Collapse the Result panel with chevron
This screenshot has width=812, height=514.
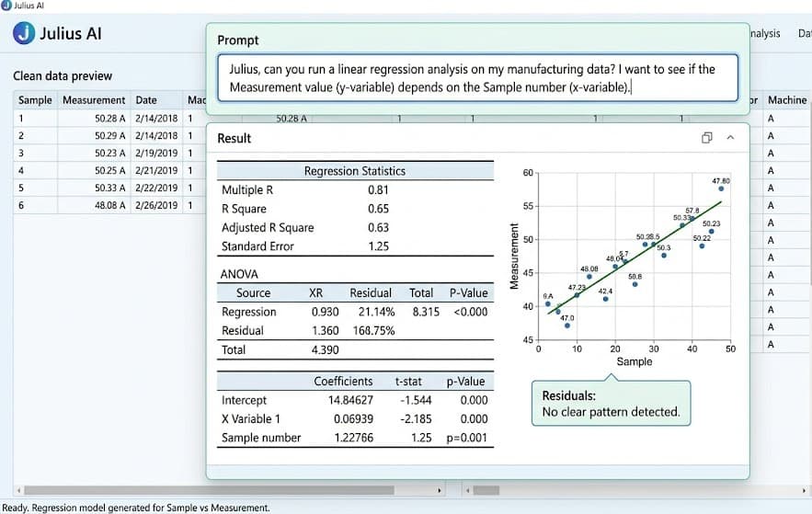[x=730, y=138]
